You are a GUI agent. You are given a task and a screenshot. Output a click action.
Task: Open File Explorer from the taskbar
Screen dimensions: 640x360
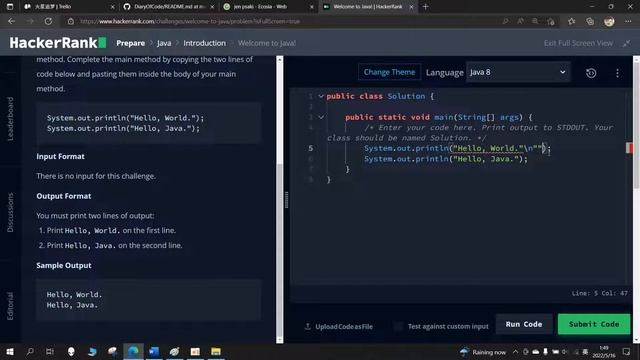(x=216, y=351)
